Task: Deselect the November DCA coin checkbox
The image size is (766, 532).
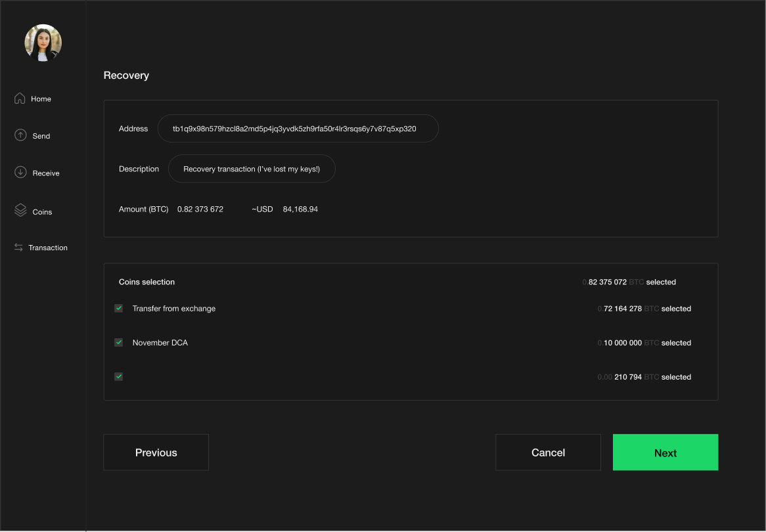Action: [119, 342]
